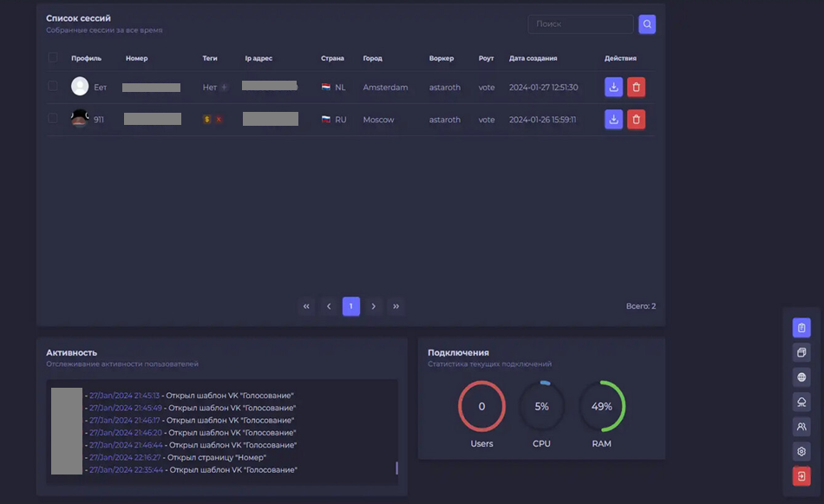This screenshot has width=824, height=504.
Task: Click the red logout icon in sidebar
Action: click(801, 476)
